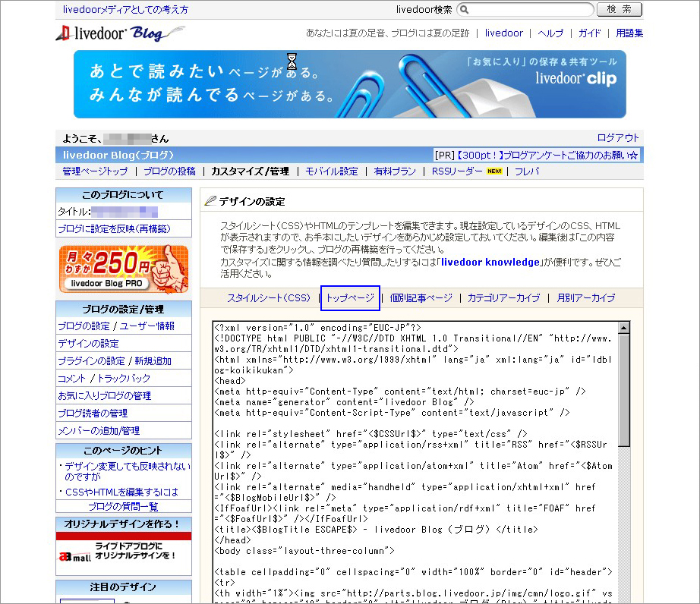This screenshot has width=700, height=604.
Task: Click the NEW badge by RSSリーダー
Action: click(x=495, y=171)
